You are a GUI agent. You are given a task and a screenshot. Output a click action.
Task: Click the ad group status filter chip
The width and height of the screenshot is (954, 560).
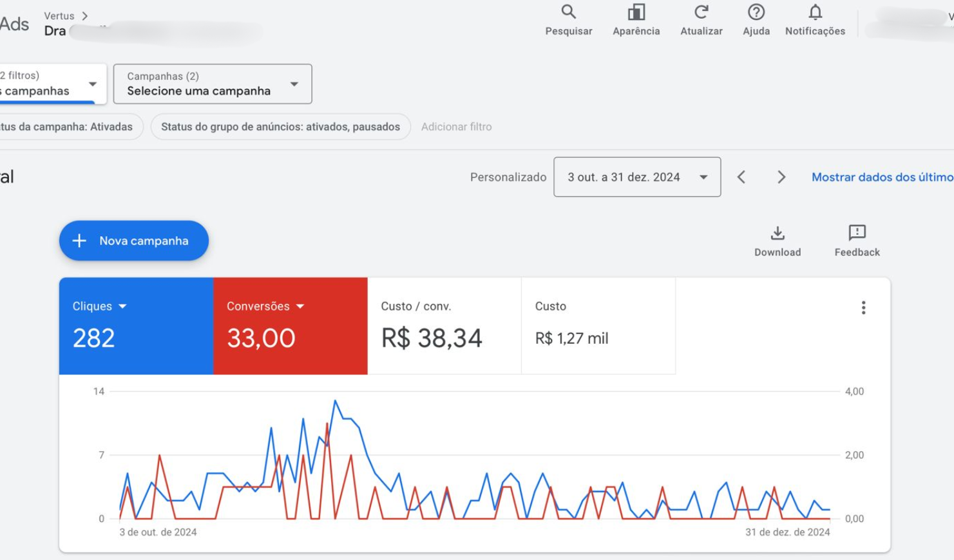pyautogui.click(x=280, y=127)
